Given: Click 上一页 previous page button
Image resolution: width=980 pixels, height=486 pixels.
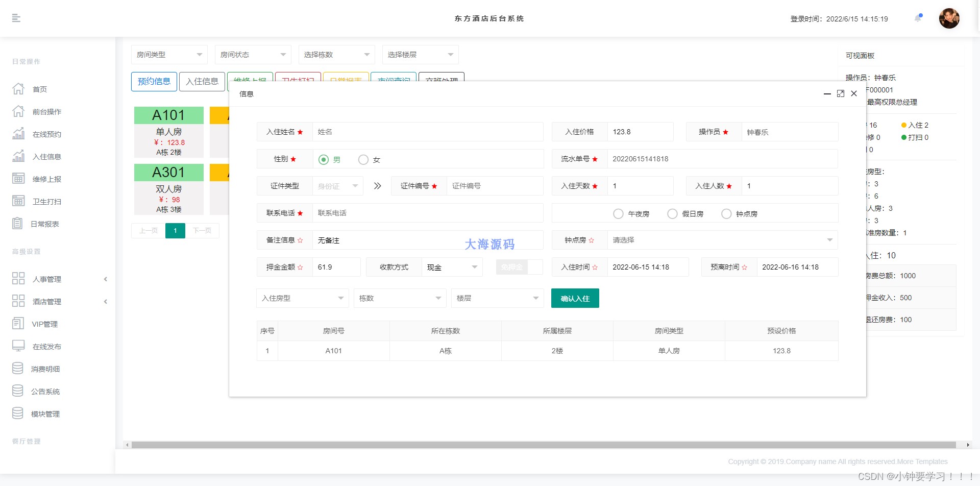Looking at the screenshot, I should pos(149,231).
